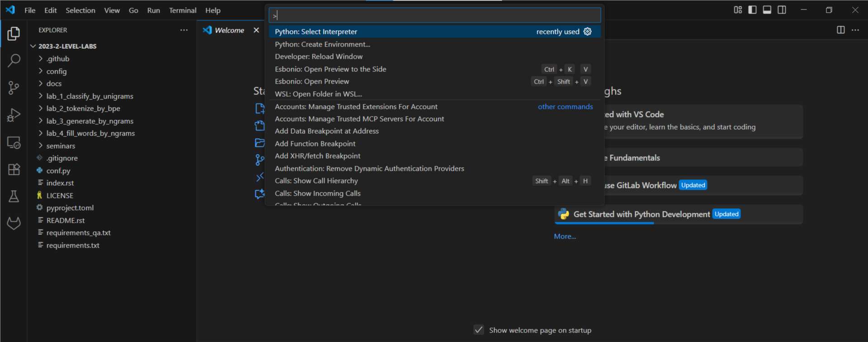Screen dimensions: 868x342
Task: Open Run and Debug view
Action: point(14,115)
